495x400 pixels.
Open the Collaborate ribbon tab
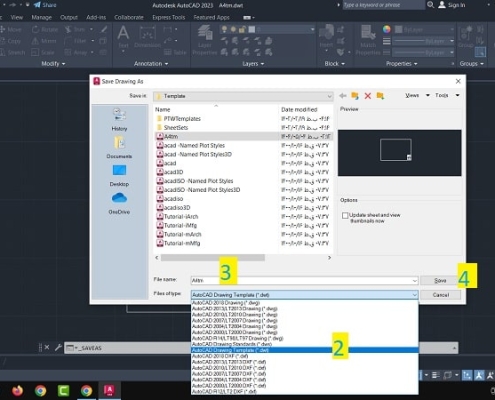coord(129,17)
